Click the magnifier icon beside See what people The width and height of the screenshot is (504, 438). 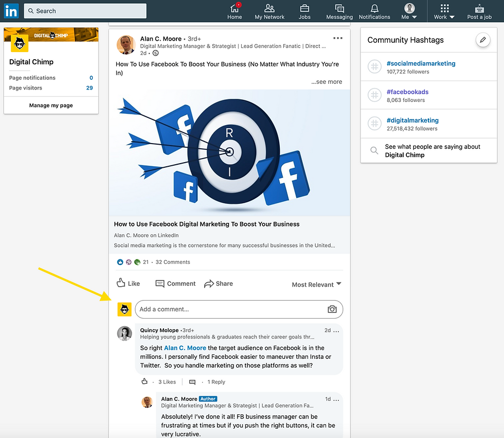click(374, 150)
